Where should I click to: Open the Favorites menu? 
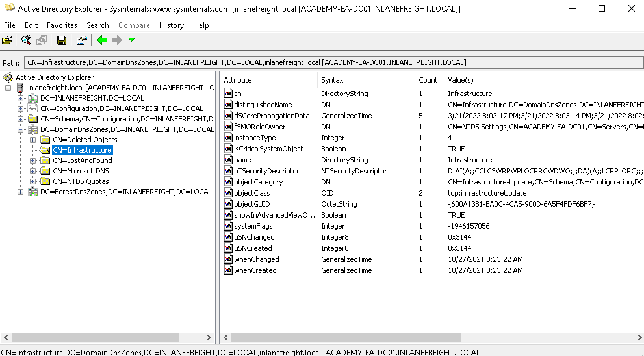[x=62, y=25]
